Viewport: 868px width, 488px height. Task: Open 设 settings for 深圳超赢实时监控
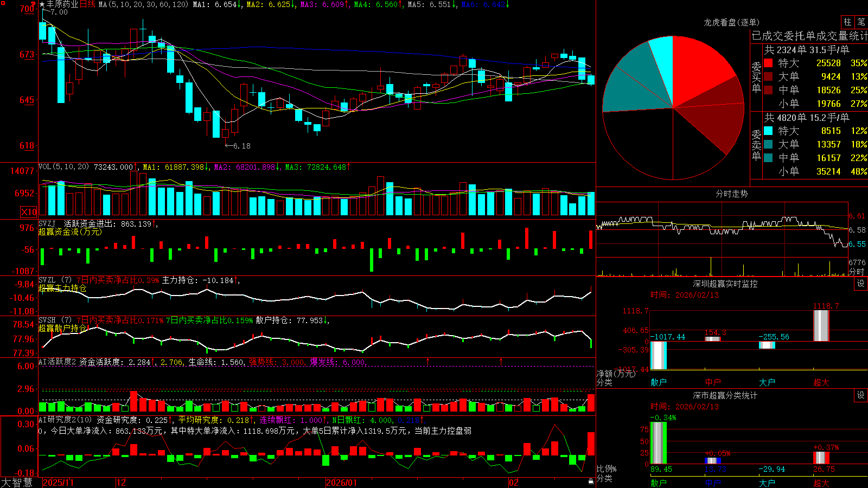(x=861, y=284)
